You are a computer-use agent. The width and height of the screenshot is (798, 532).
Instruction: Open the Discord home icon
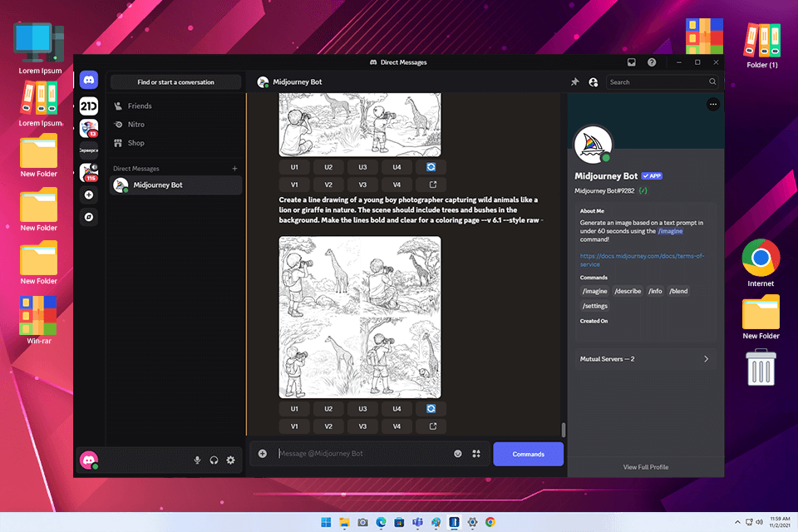tap(89, 80)
